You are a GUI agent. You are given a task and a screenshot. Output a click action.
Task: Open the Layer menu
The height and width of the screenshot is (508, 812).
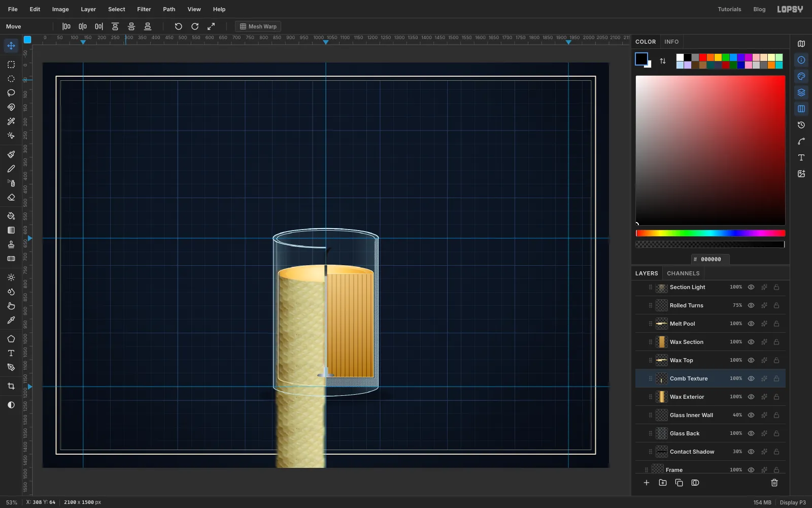coord(88,9)
